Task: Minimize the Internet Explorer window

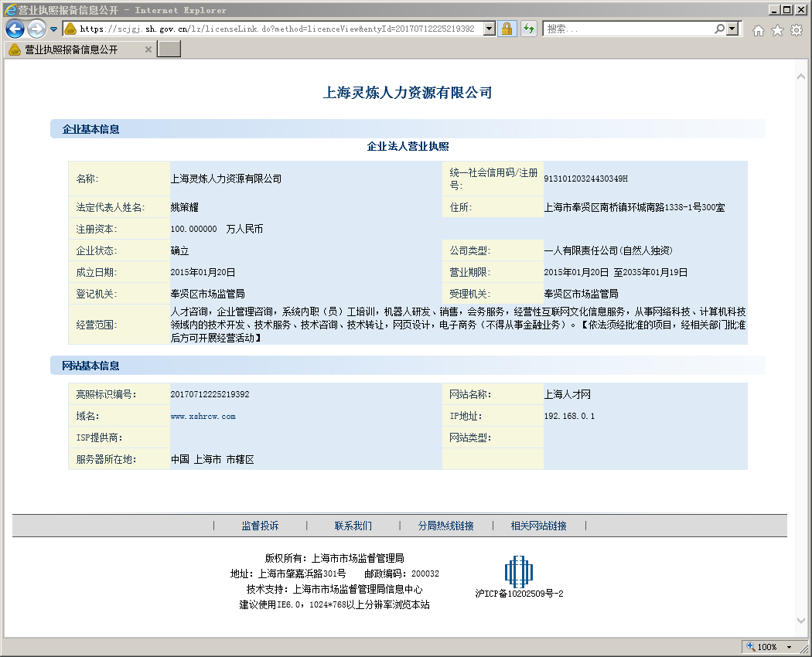Action: pyautogui.click(x=774, y=10)
